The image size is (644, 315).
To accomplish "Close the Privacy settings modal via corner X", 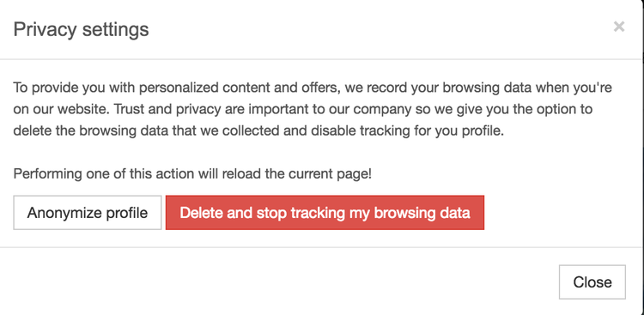I will tap(619, 27).
